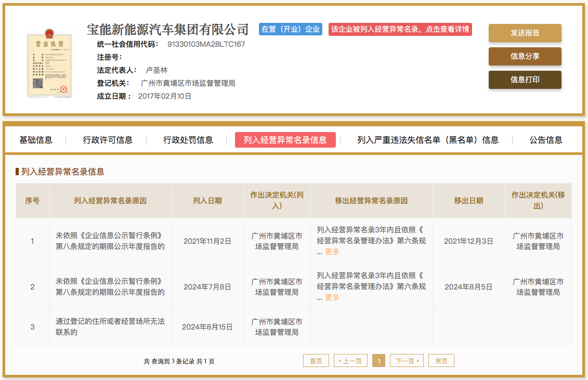Image resolution: width=588 pixels, height=380 pixels.
Task: Click the listing reason text in row 2
Action: [x=110, y=286]
